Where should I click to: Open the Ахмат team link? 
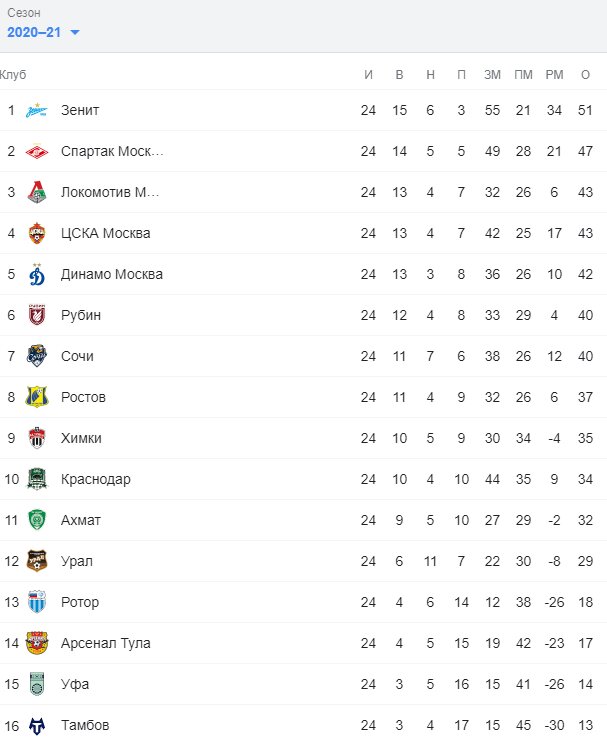[x=80, y=520]
